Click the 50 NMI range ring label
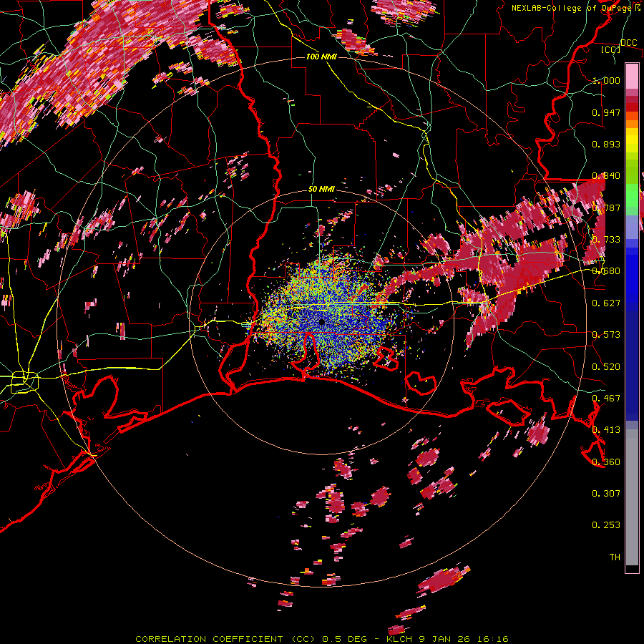Image resolution: width=644 pixels, height=644 pixels. (321, 190)
